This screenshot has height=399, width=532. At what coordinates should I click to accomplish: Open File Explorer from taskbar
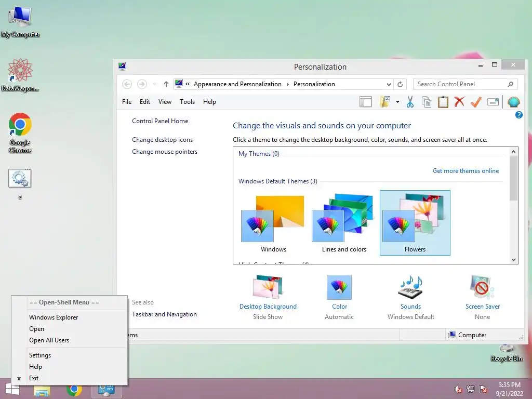[x=42, y=391]
